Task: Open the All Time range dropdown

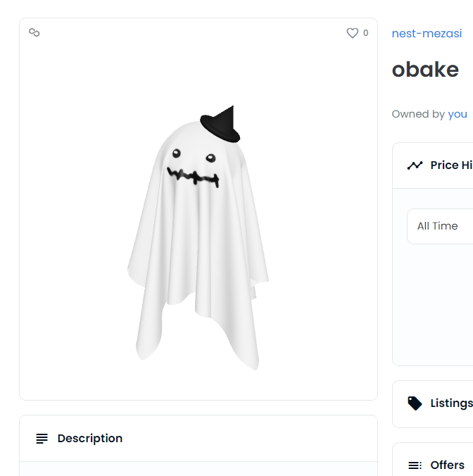Action: (x=439, y=226)
